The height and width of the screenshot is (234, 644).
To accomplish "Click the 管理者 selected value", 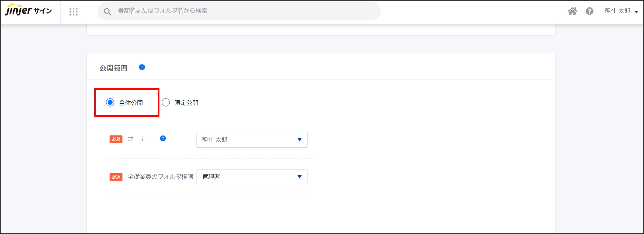I will [x=211, y=177].
